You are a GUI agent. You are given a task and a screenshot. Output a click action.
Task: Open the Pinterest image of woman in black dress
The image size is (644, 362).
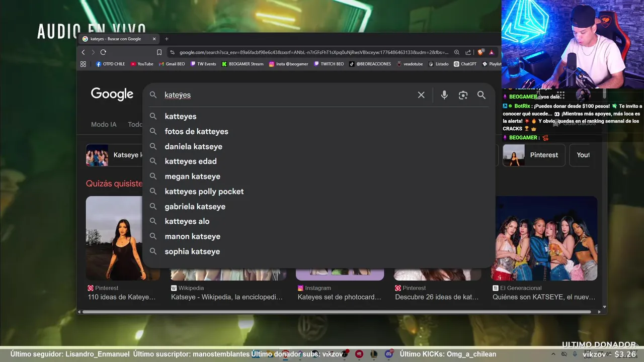[114, 238]
